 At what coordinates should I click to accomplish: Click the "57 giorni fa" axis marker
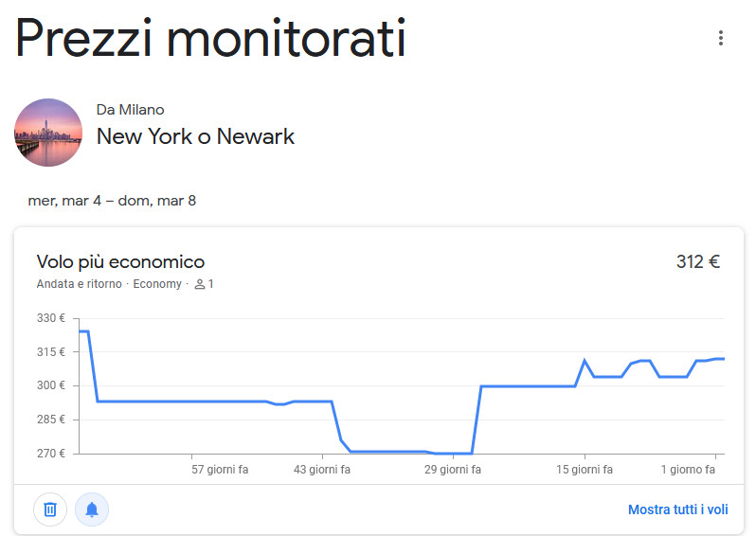(x=220, y=470)
